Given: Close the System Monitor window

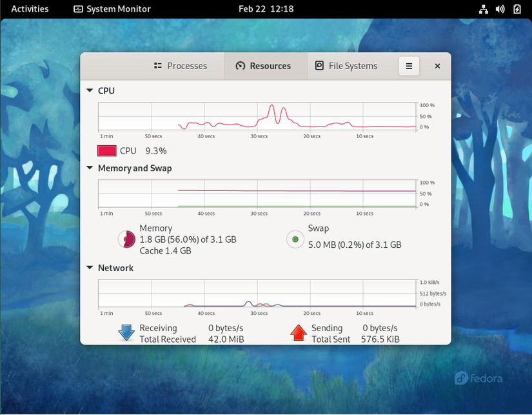Looking at the screenshot, I should tap(437, 66).
